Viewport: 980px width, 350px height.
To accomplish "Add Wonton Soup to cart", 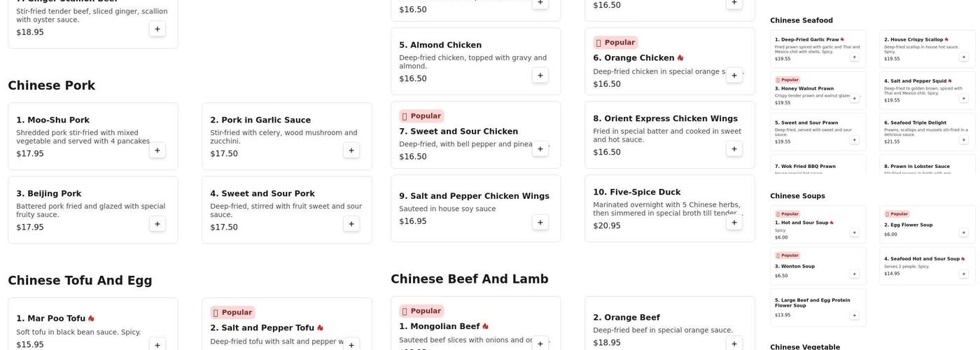I will [x=854, y=274].
